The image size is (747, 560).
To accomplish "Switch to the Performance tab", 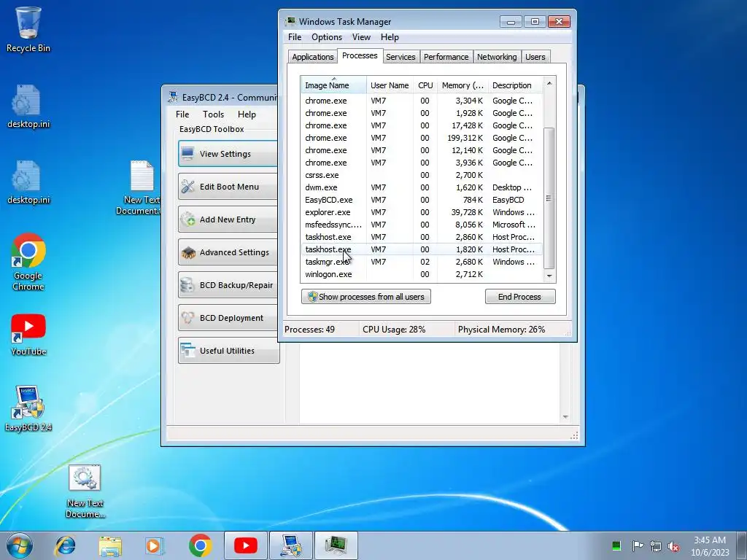I will click(446, 57).
